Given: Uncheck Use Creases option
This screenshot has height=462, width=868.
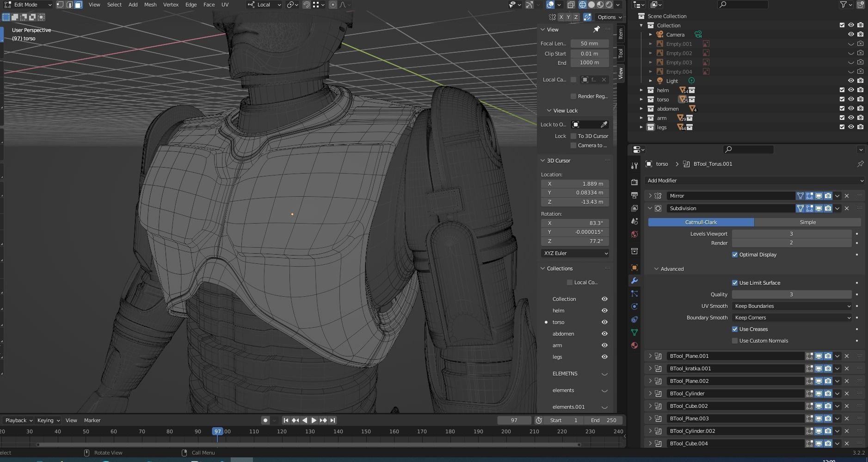Looking at the screenshot, I should click(735, 329).
